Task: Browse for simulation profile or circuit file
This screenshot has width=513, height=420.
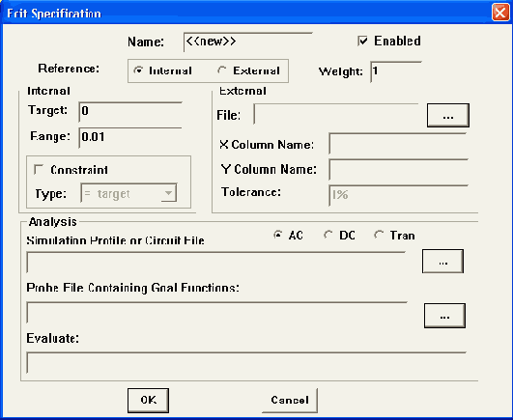Action: point(442,261)
